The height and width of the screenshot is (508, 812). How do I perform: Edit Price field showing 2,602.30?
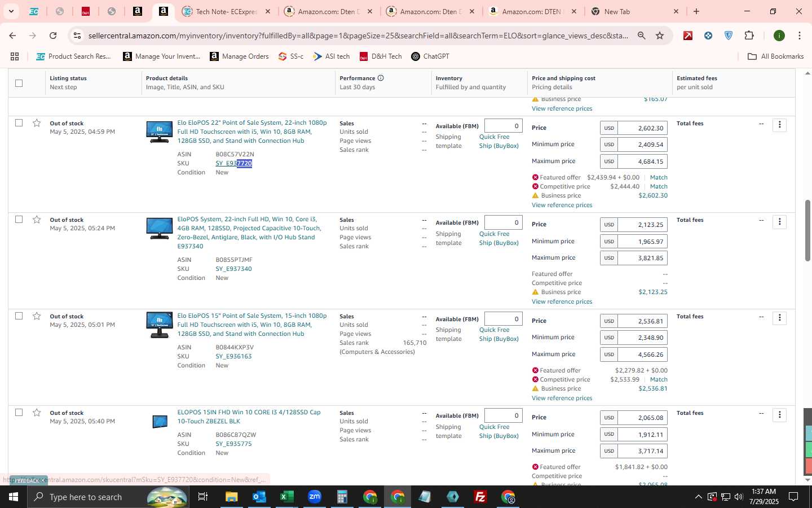tap(642, 128)
